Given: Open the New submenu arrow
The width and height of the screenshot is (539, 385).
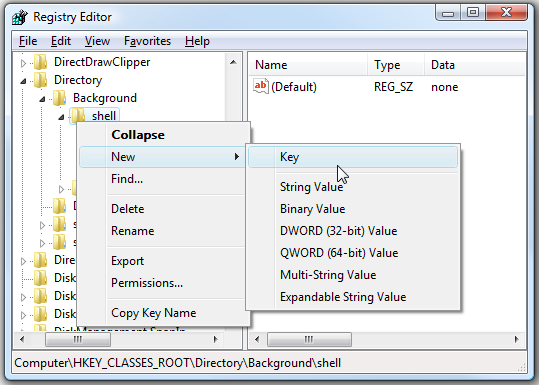Looking at the screenshot, I should (x=237, y=157).
